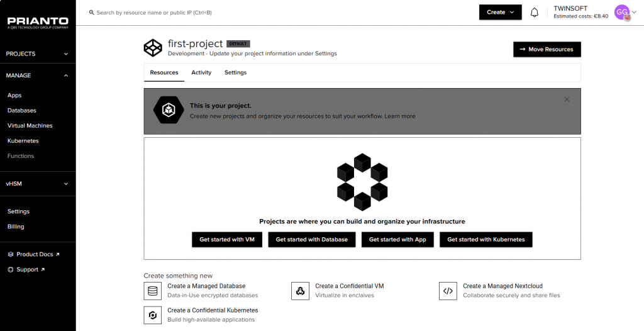Click the Confidential Kubernetes icon
This screenshot has width=644, height=331.
tap(153, 315)
